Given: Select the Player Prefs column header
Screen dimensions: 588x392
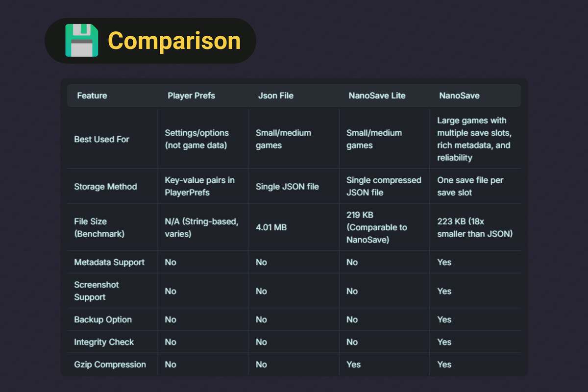Looking at the screenshot, I should click(191, 96).
